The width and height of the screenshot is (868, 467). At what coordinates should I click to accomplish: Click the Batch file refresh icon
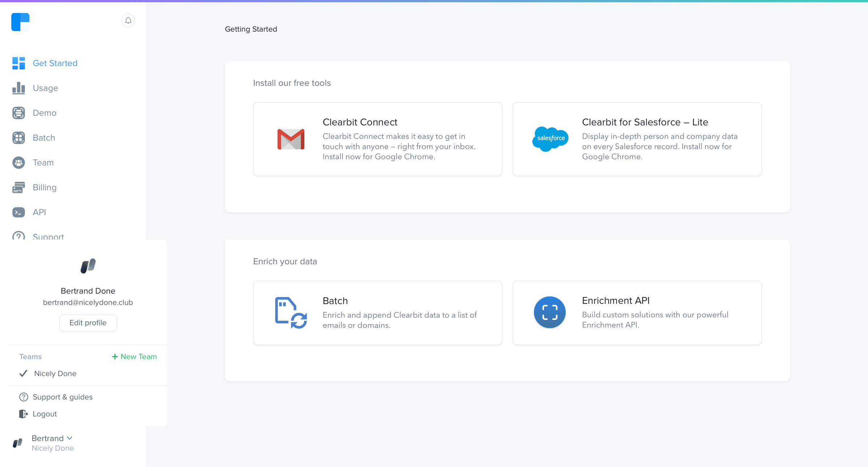[x=291, y=313]
